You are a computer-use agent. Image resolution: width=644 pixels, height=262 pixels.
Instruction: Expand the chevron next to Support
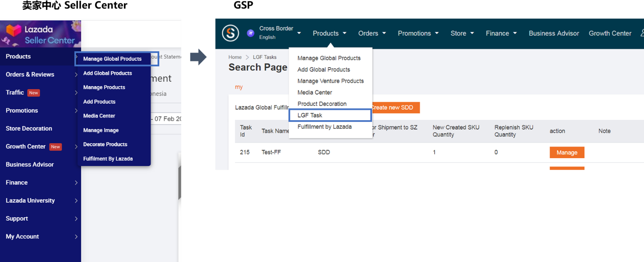pos(76,219)
